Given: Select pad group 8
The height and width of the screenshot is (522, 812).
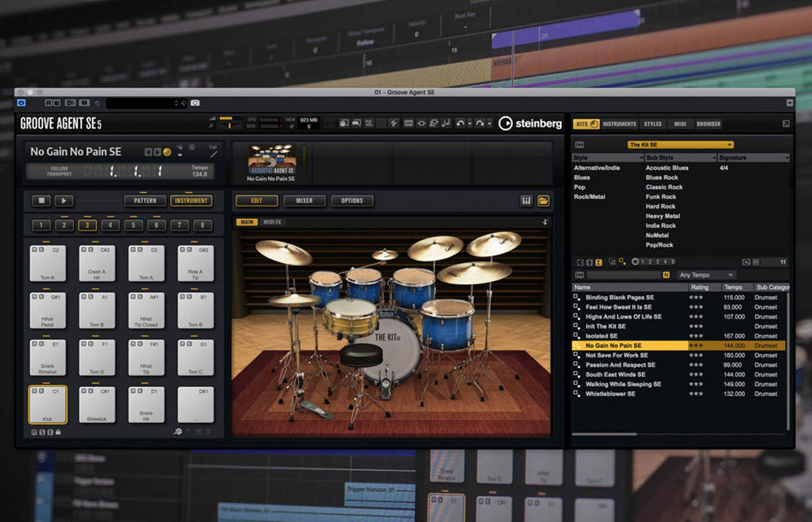Looking at the screenshot, I should click(x=202, y=225).
